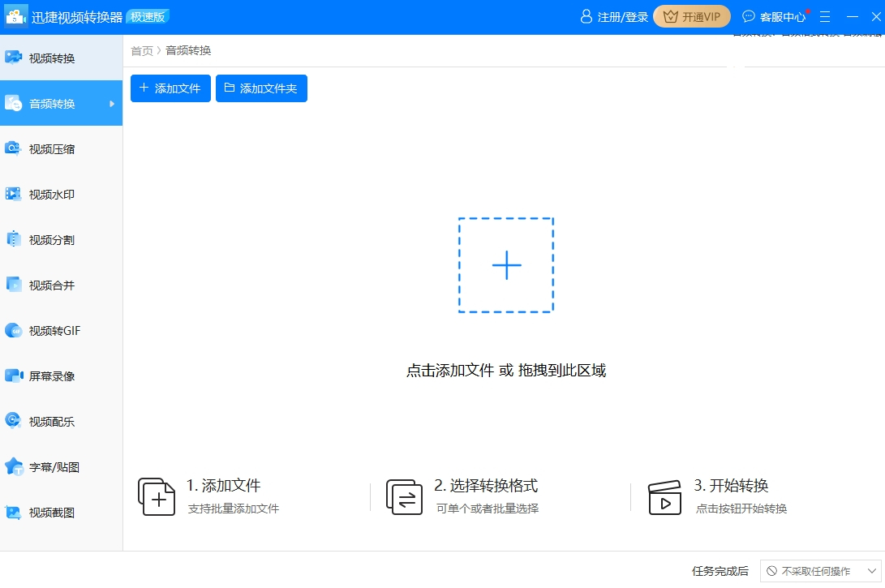Click the dashed plus area to add files
The width and height of the screenshot is (885, 588).
point(505,264)
